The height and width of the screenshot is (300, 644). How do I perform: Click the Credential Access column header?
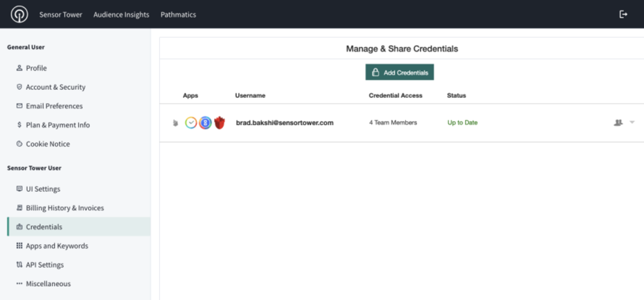[395, 95]
